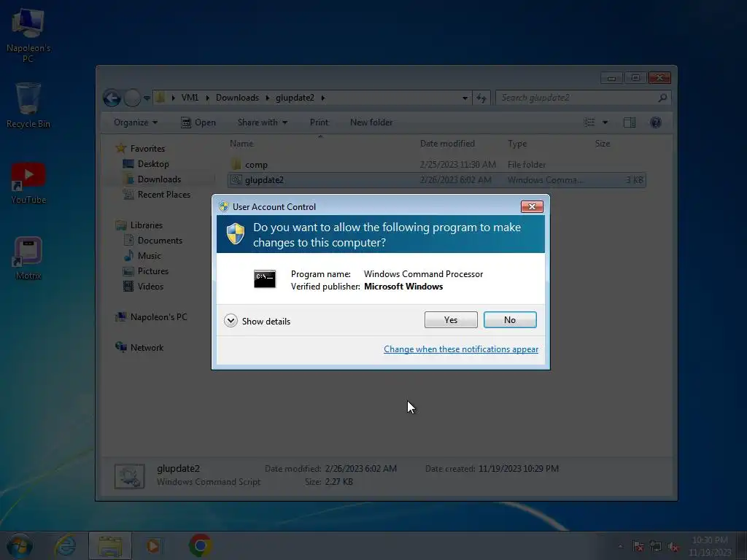Click Windows Explorer taskbar button
Image resolution: width=747 pixels, height=560 pixels.
[x=110, y=545]
